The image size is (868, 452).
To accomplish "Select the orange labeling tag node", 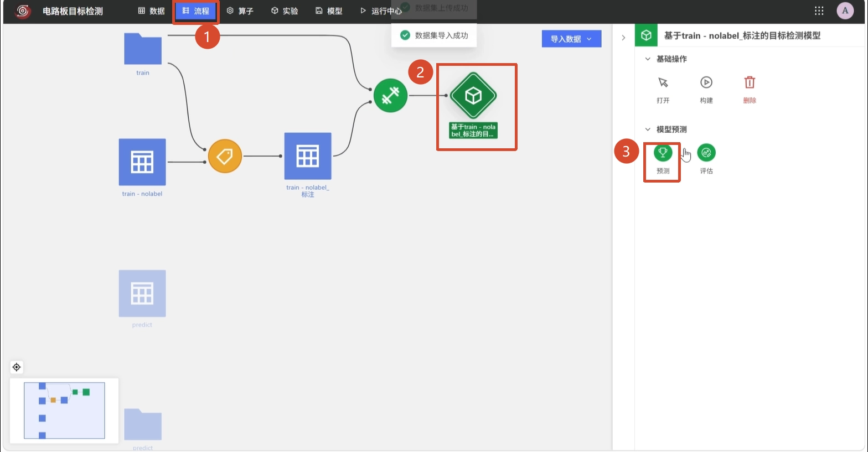I will click(x=225, y=156).
